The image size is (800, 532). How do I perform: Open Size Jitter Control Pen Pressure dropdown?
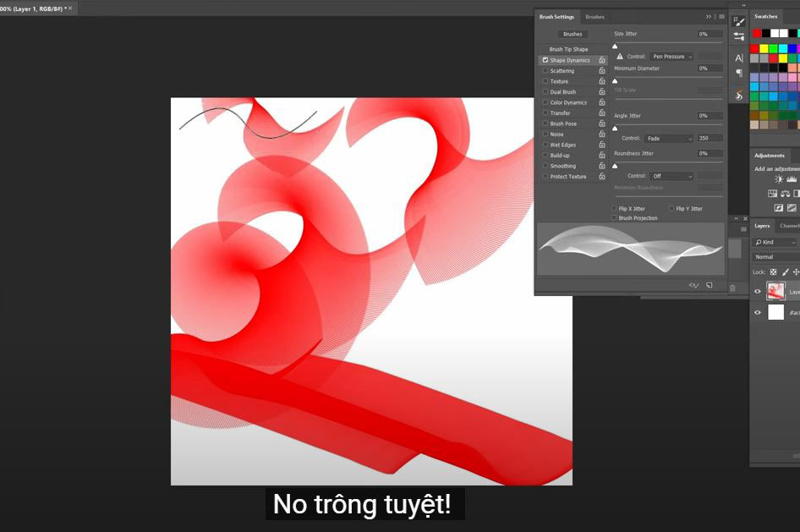point(672,57)
